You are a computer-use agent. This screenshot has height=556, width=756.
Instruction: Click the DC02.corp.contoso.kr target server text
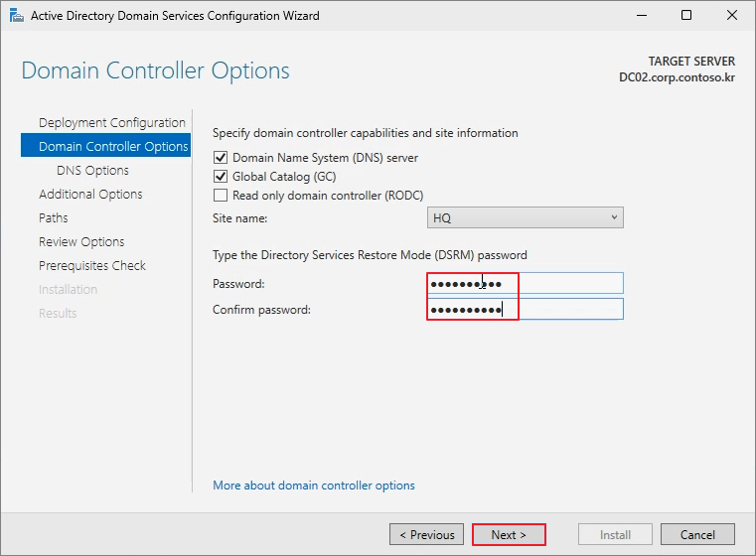click(677, 77)
